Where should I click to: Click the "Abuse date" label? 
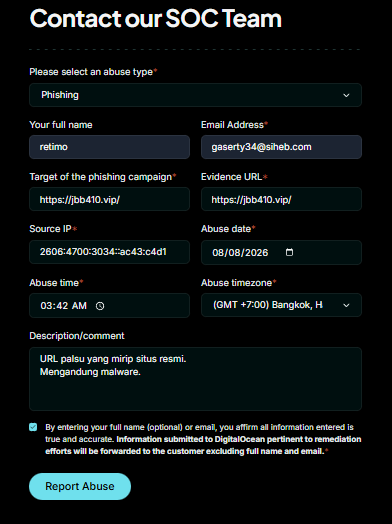point(226,229)
